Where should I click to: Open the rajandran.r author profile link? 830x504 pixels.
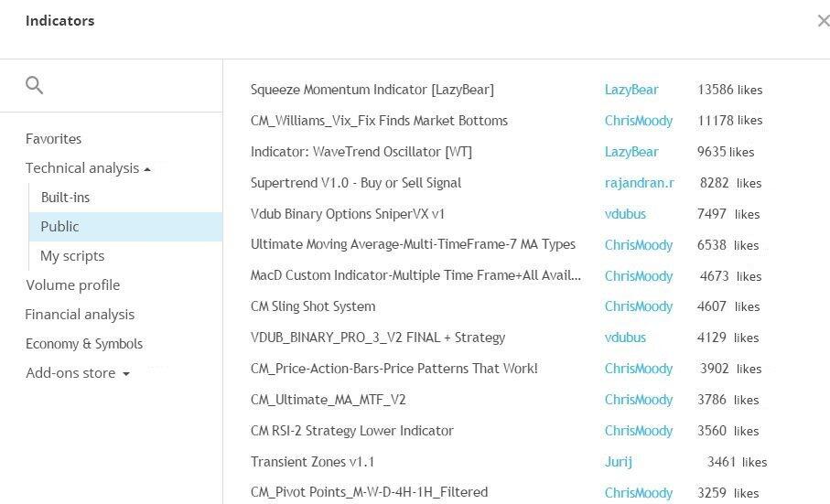[639, 183]
